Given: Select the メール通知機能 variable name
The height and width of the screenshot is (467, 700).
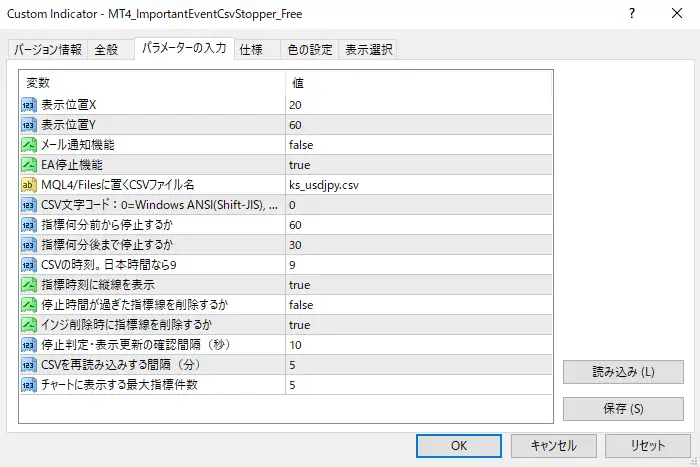Looking at the screenshot, I should coord(78,145).
